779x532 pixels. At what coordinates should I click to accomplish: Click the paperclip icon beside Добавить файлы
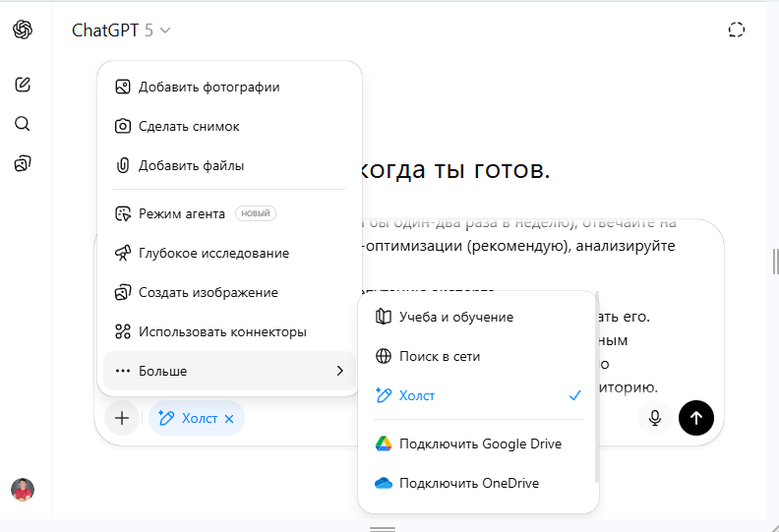point(123,165)
